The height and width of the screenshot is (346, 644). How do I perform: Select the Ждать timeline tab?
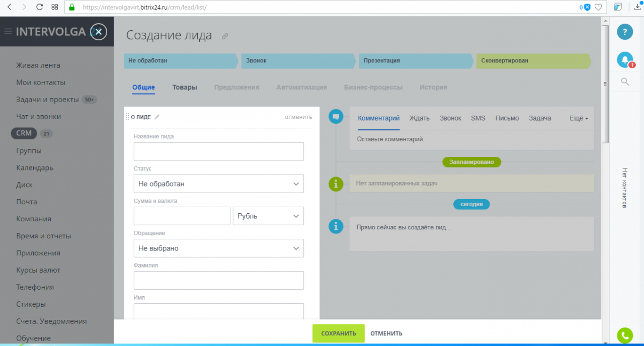420,118
